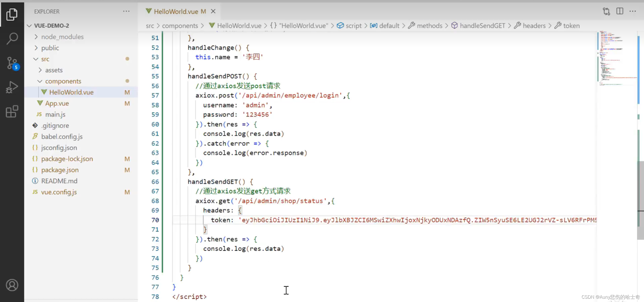Split the editor to the right

(620, 11)
